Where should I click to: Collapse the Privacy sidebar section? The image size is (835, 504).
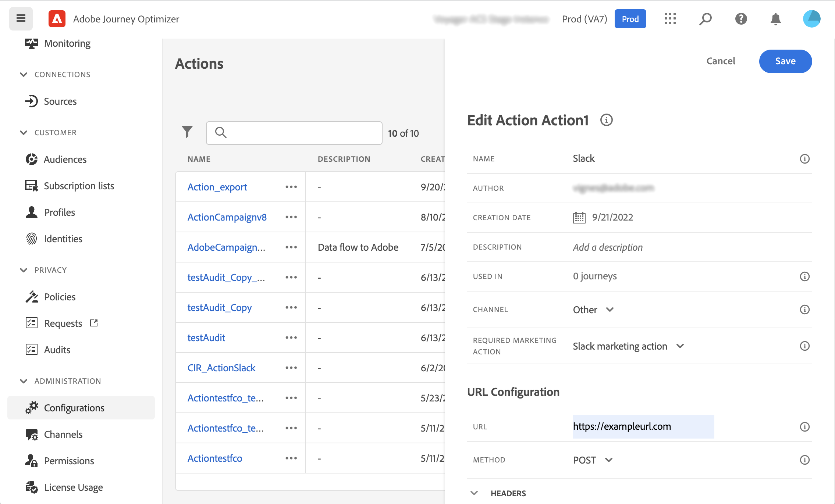(x=24, y=270)
